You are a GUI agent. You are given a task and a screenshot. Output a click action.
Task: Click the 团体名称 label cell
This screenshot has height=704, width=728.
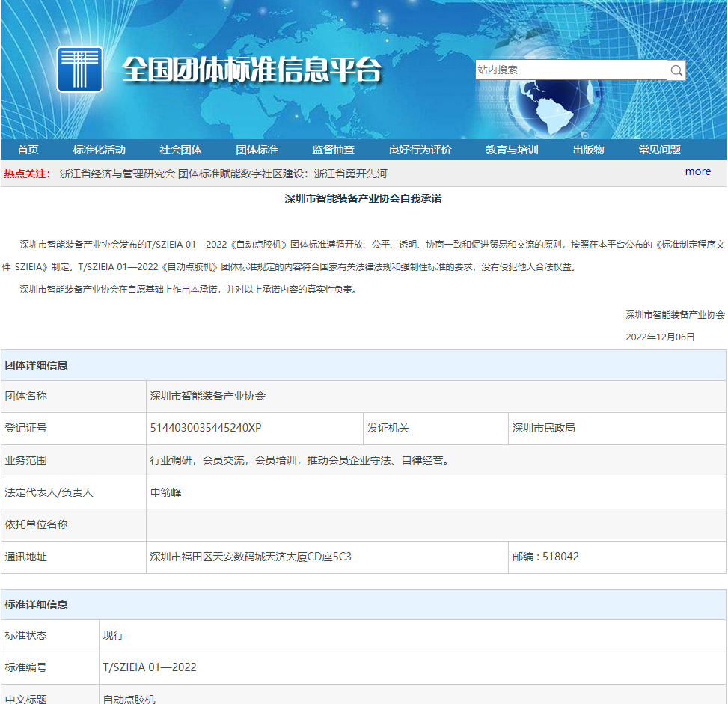(x=73, y=396)
